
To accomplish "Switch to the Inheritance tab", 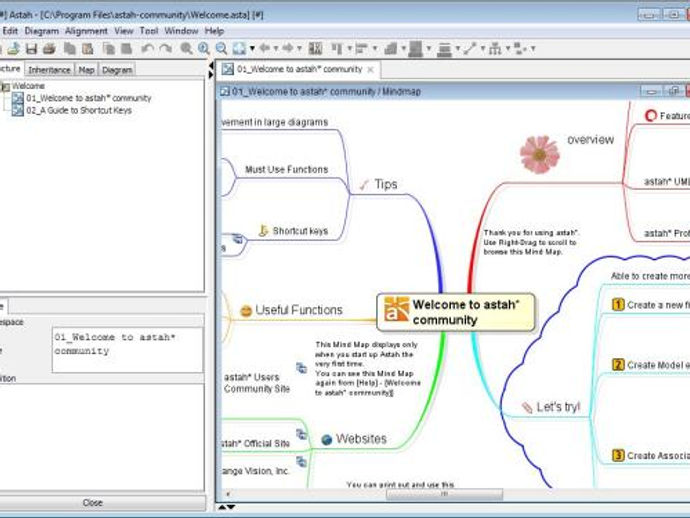I will (49, 70).
